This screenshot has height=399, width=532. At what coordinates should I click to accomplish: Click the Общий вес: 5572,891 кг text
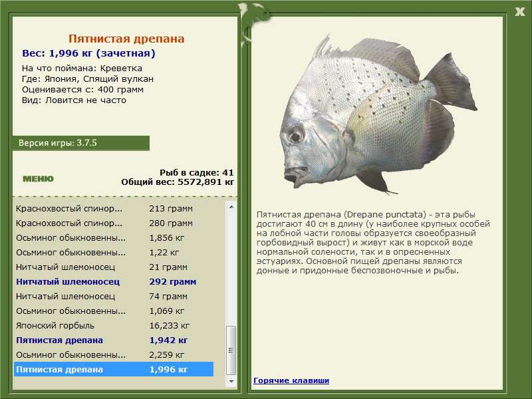coord(178,182)
